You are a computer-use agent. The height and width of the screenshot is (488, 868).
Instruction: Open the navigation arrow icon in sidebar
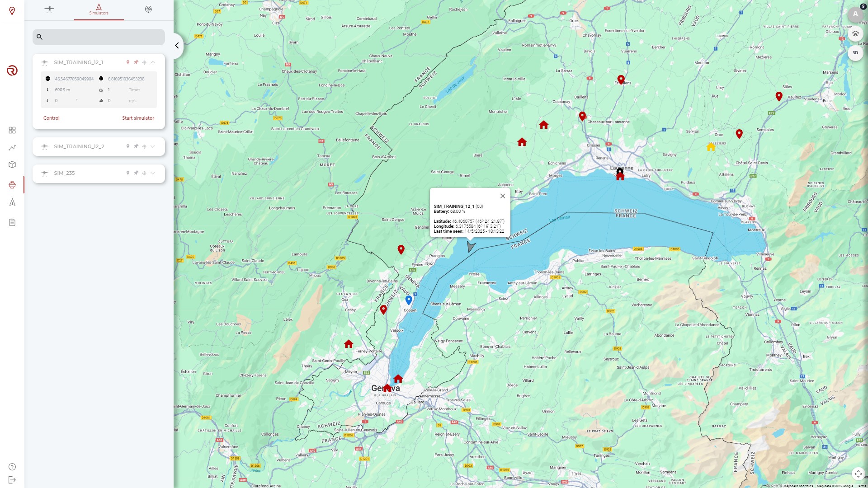point(12,202)
